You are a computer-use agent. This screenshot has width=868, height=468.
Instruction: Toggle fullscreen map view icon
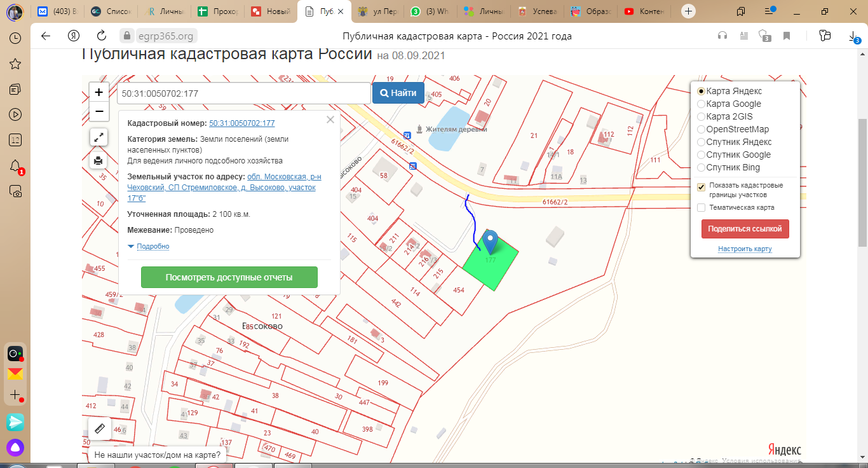coord(99,137)
